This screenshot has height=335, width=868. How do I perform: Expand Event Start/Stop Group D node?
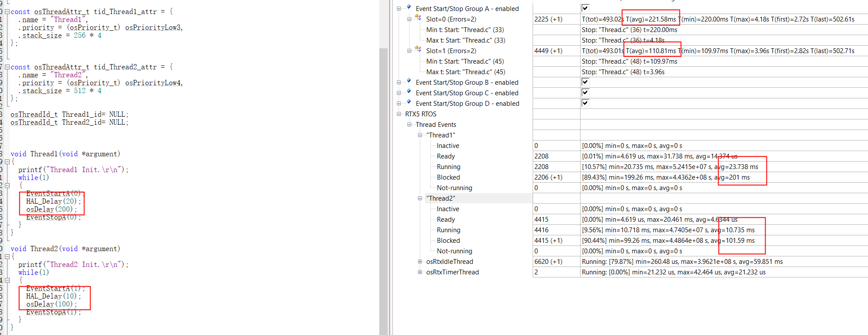tap(399, 104)
